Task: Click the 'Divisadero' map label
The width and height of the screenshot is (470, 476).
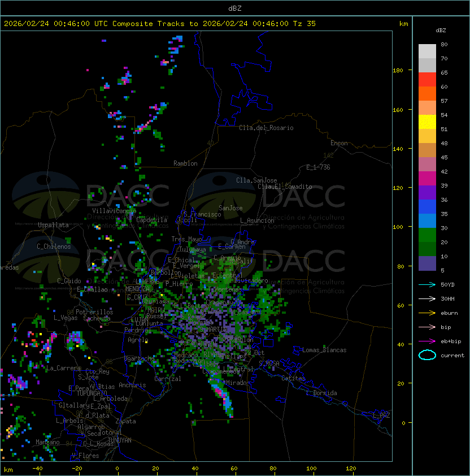Action: click(251, 280)
